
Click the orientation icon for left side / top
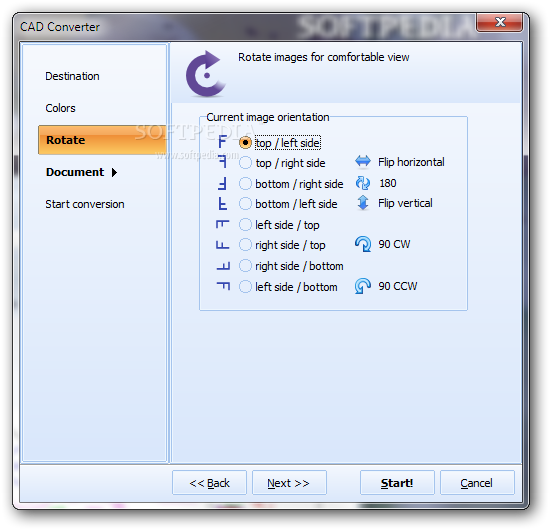(x=222, y=224)
